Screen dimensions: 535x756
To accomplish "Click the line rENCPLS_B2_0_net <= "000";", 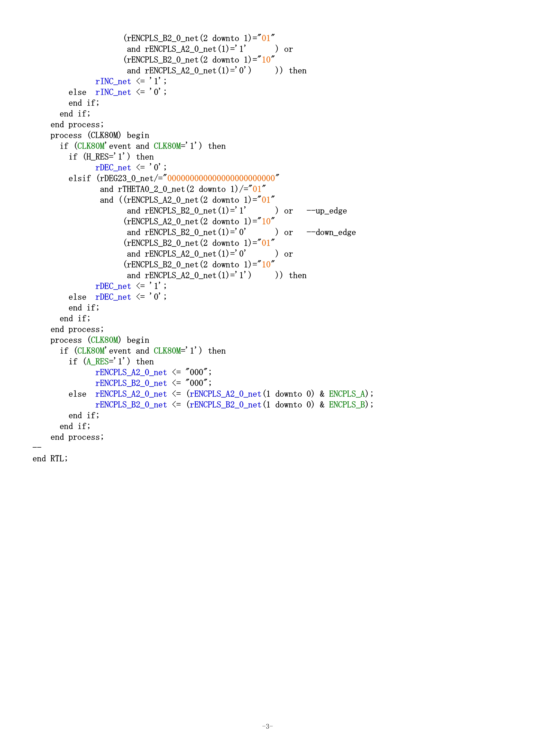I will coord(154,383).
